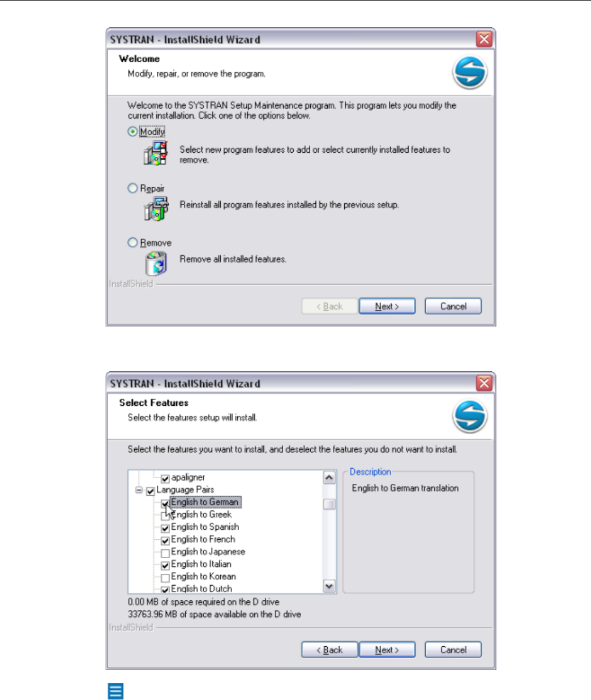Select the Remove radio button

coord(132,242)
